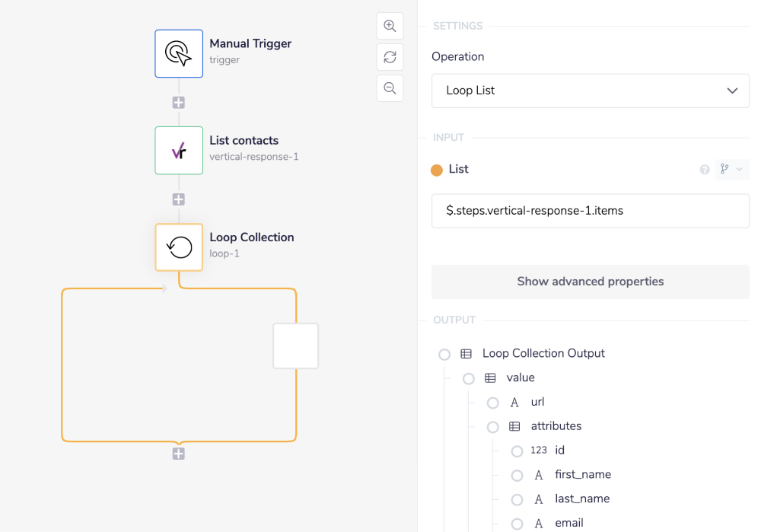Select the email output radio button
Screen dimensions: 761x532
pyautogui.click(x=517, y=524)
